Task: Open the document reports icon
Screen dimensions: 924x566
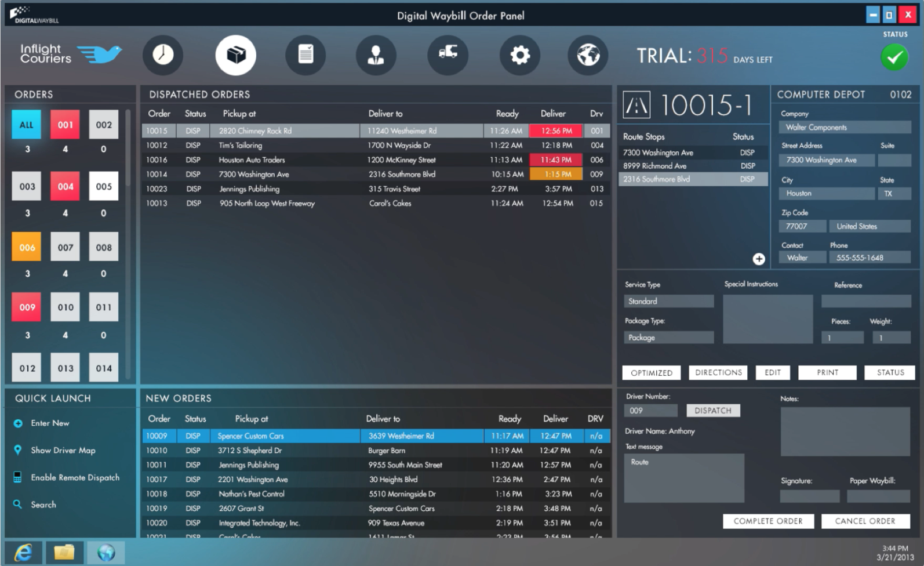Action: click(x=305, y=55)
